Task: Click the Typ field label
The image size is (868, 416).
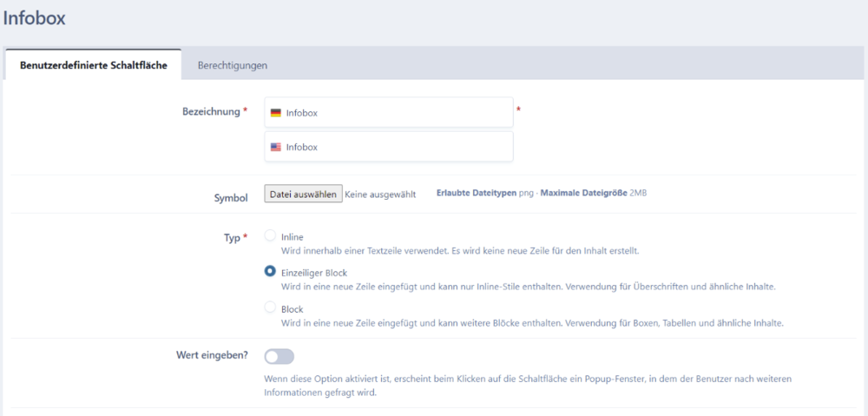Action: coord(232,237)
